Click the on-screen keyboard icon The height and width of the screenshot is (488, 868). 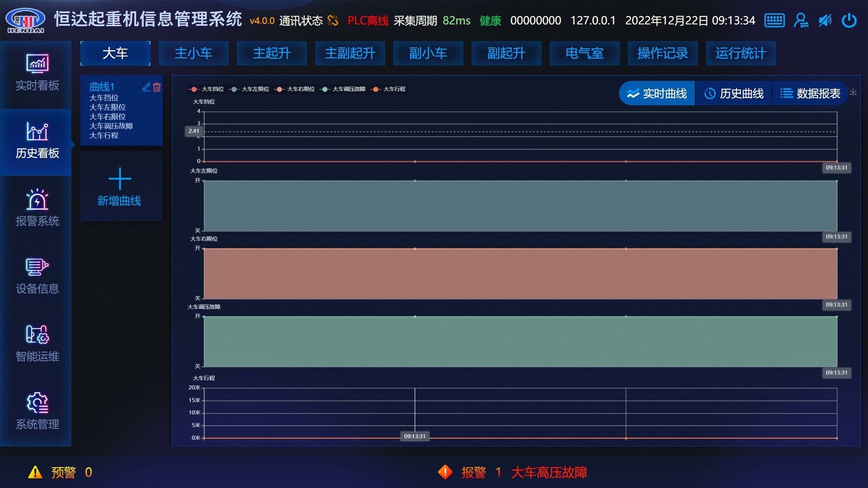[x=774, y=20]
